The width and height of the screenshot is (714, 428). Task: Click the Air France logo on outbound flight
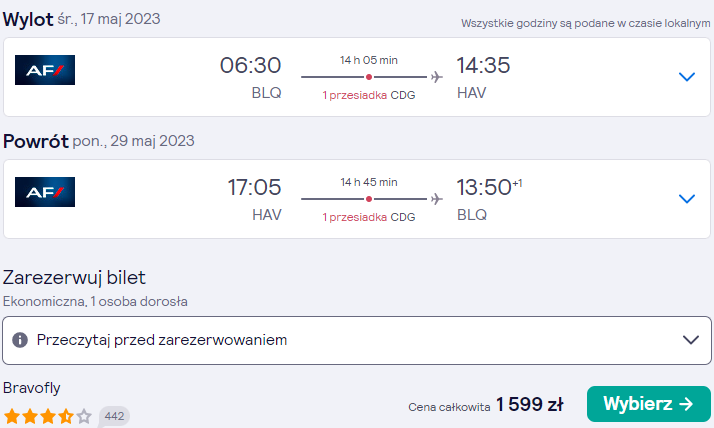tap(45, 70)
